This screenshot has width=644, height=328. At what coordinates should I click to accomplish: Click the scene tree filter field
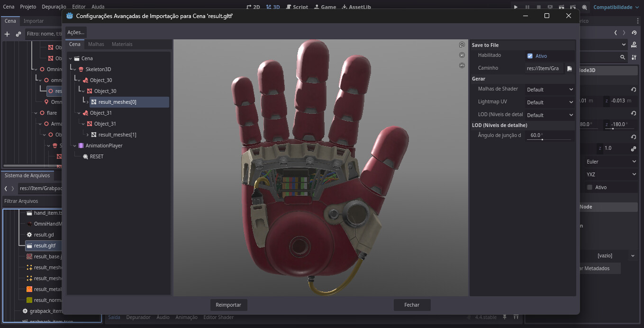pos(44,34)
